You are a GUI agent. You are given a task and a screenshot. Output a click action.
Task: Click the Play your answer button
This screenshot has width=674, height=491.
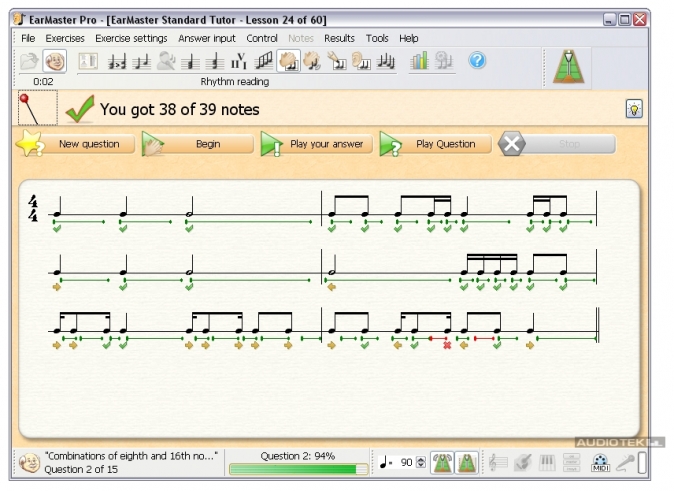click(x=316, y=144)
